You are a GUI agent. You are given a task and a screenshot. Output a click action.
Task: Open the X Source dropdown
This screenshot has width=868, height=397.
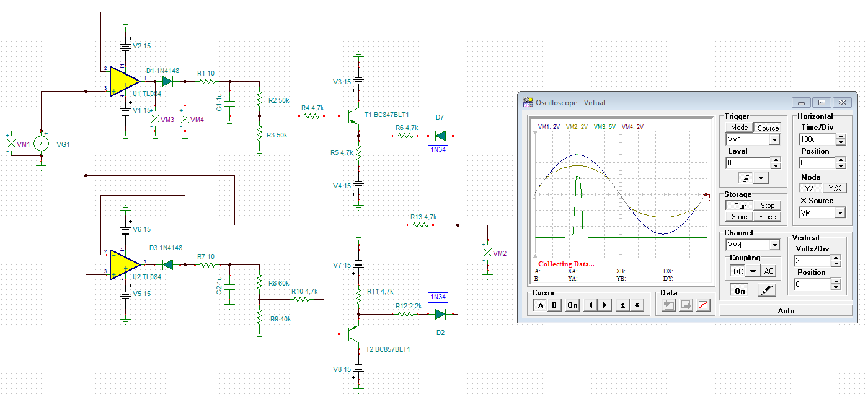pos(840,212)
